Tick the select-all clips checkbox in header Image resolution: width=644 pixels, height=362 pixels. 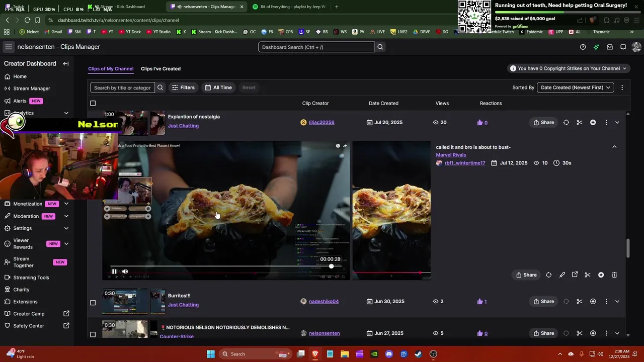coord(93,103)
